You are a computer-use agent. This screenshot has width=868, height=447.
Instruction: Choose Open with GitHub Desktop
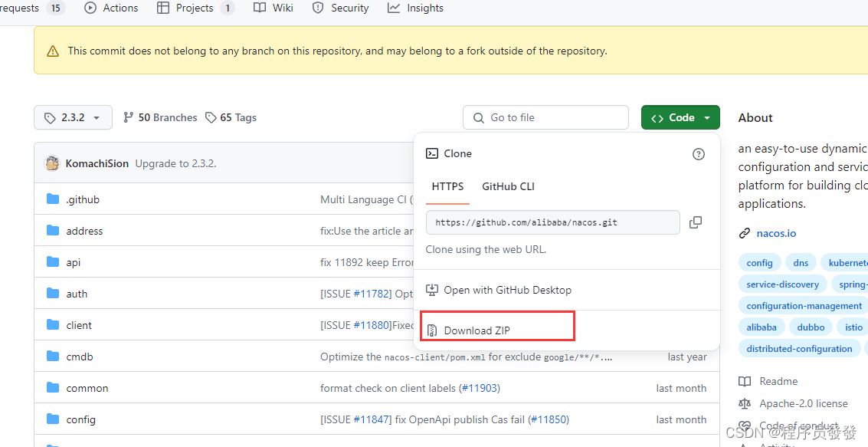point(567,290)
